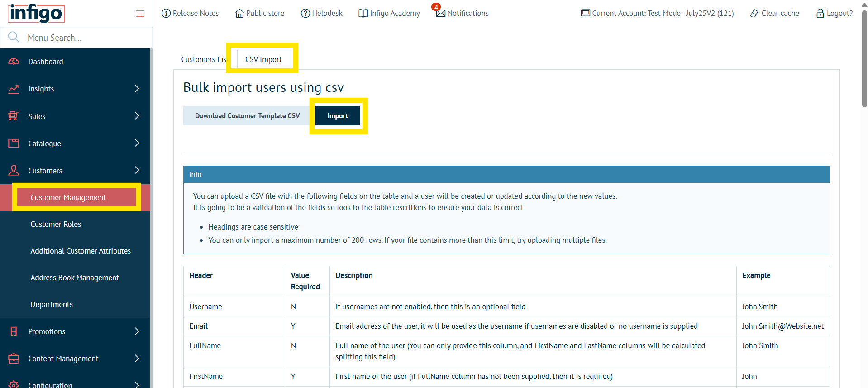Open the Infigo Academy link
The height and width of the screenshot is (388, 868).
click(x=389, y=13)
